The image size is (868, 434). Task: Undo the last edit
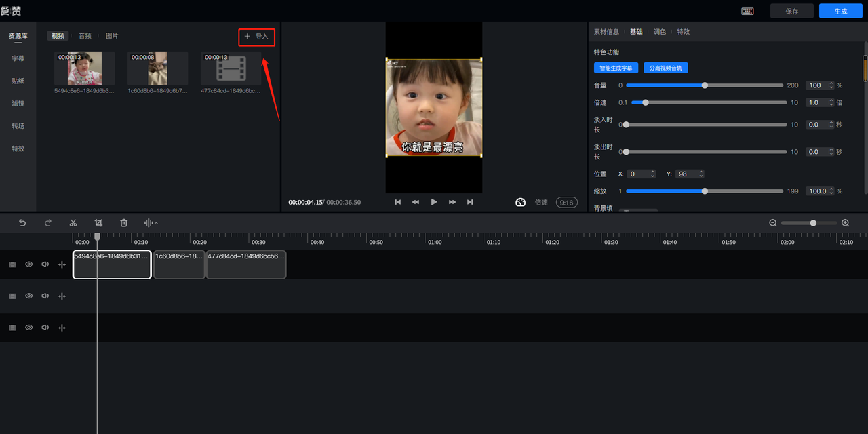(x=22, y=222)
